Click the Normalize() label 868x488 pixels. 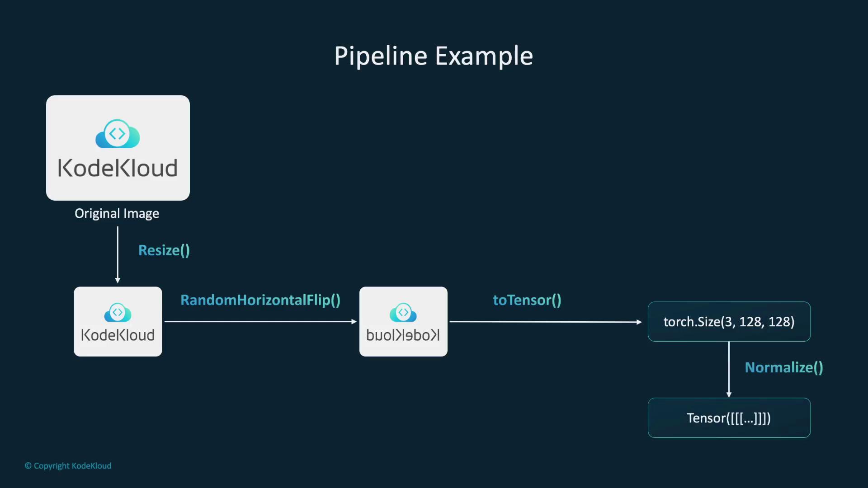(x=784, y=367)
